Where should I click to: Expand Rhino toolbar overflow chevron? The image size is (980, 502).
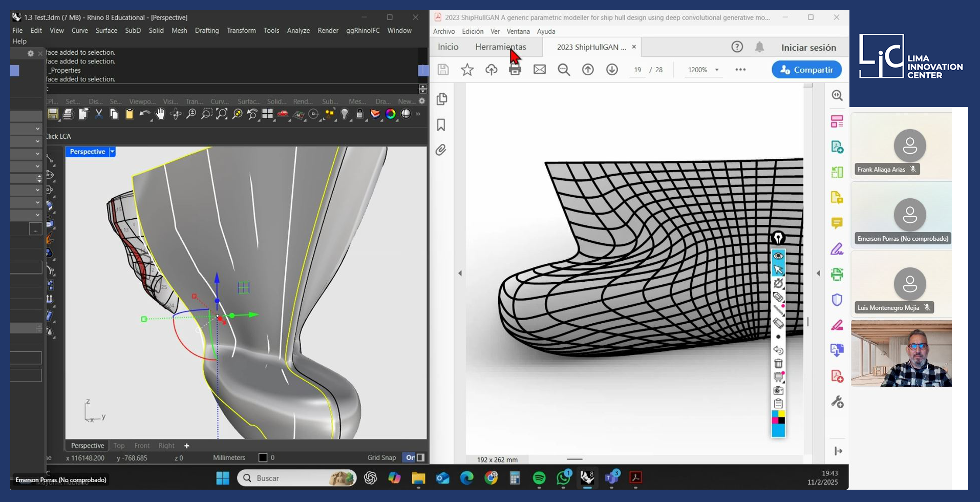click(x=418, y=114)
